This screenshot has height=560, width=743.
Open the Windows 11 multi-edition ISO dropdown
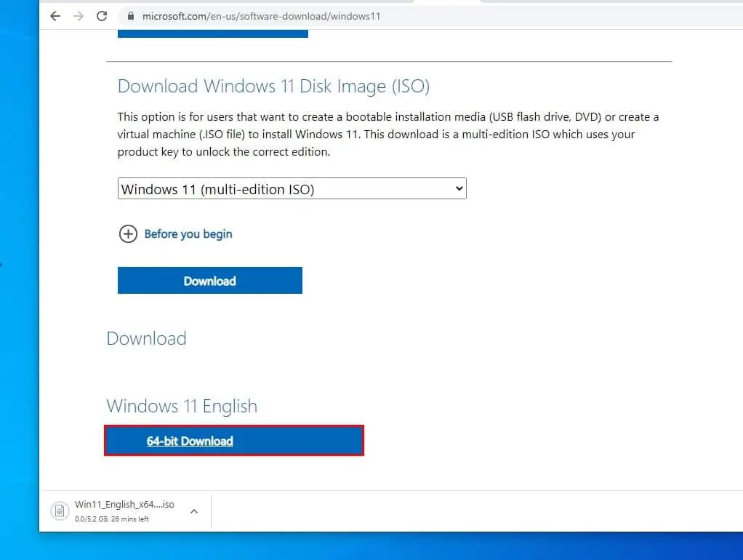tap(291, 188)
